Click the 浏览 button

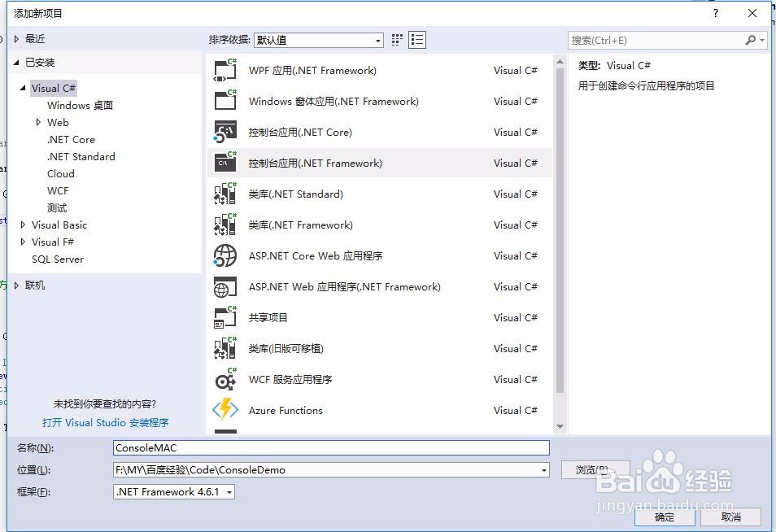pyautogui.click(x=595, y=469)
